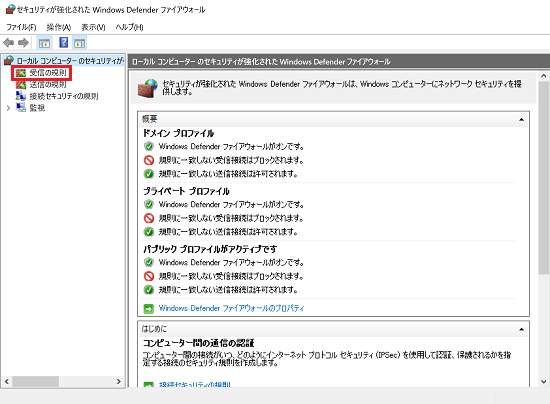Select 接続セキュリティの規則 in the tree
Image resolution: width=550 pixels, height=404 pixels.
[x=64, y=96]
